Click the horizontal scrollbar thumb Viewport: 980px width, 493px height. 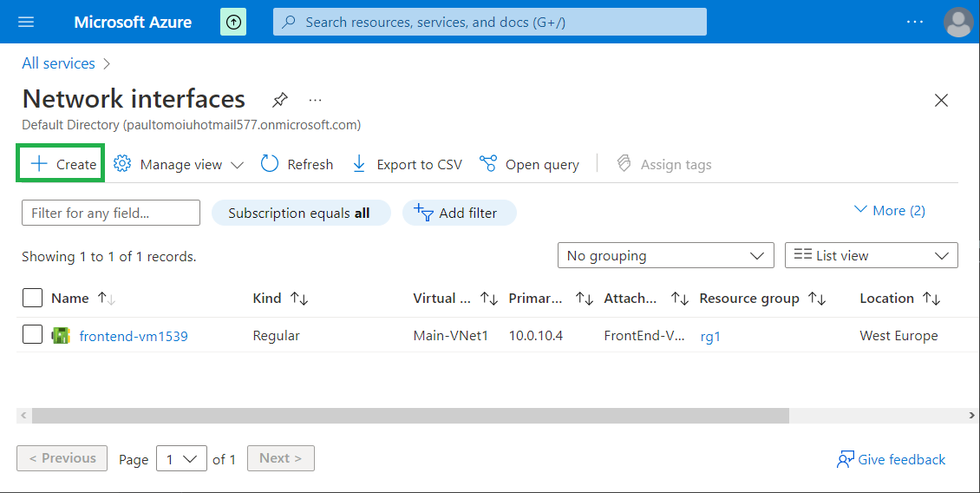coord(410,416)
